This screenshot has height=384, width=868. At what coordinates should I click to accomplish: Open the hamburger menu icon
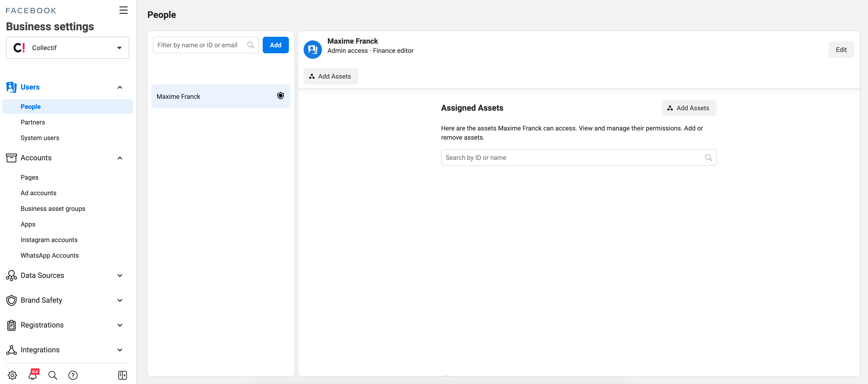pyautogui.click(x=123, y=10)
